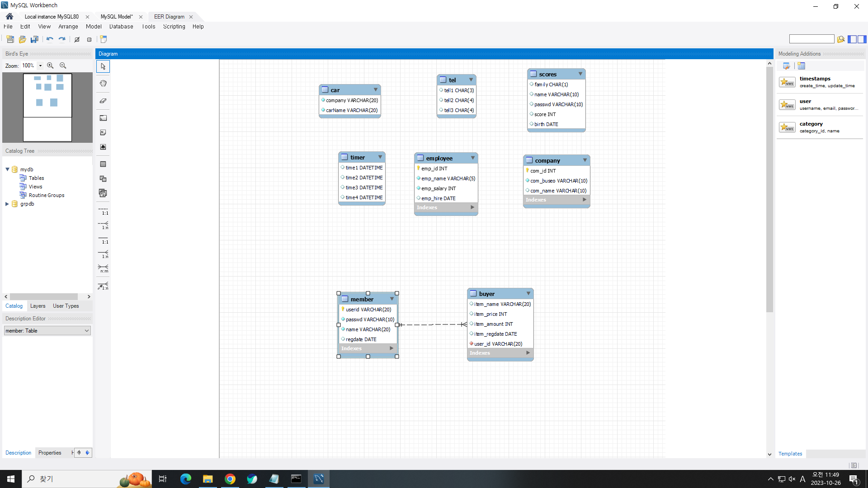Select the Hand pan tool
Image resolution: width=868 pixels, height=488 pixels.
point(103,84)
